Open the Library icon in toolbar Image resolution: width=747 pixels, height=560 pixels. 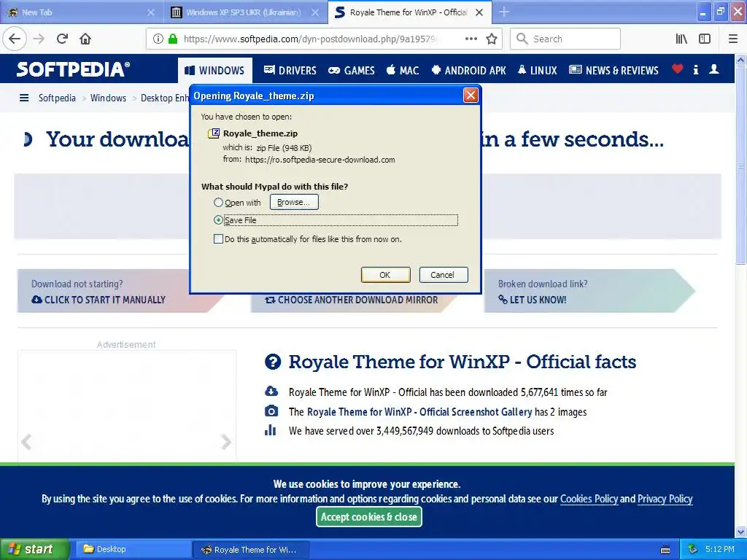tap(682, 39)
